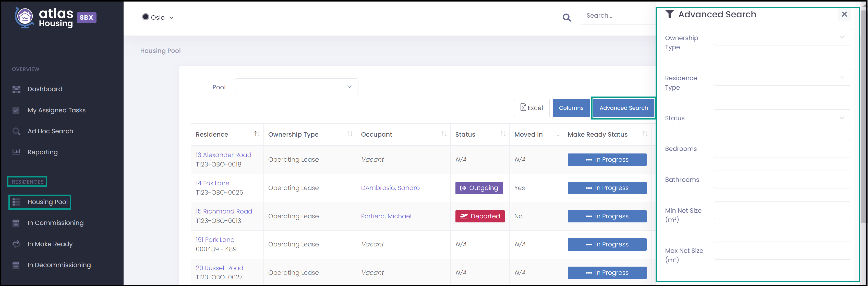Click the T123-OBO-0026 reference text
868x286 pixels.
[219, 192]
